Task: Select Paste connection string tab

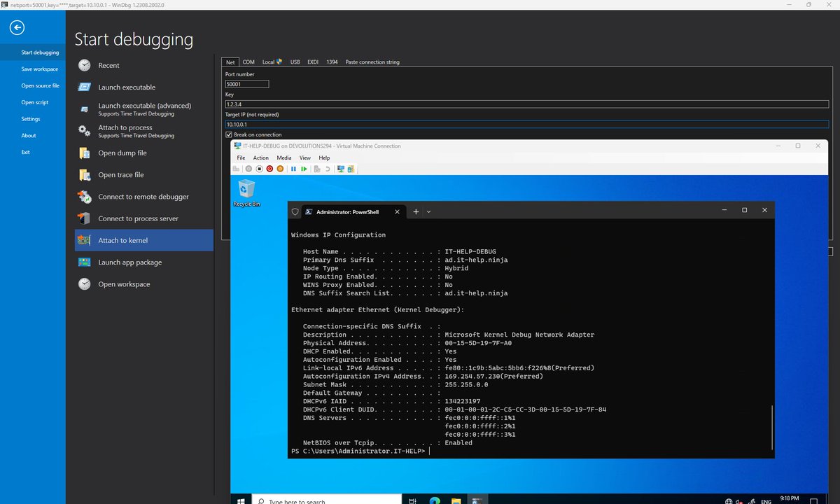Action: (372, 62)
